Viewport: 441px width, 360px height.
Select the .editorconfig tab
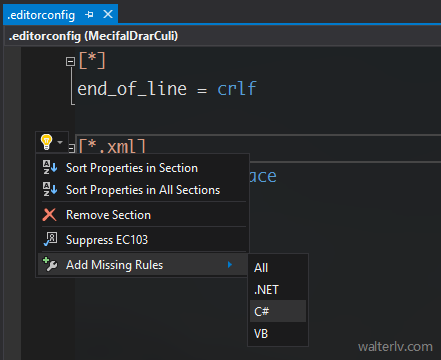41,15
